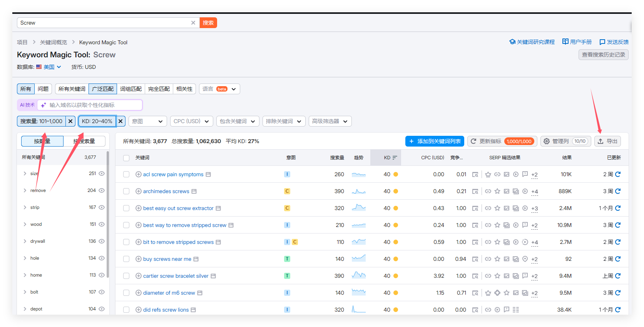Focus the AI domain input field

(x=90, y=105)
